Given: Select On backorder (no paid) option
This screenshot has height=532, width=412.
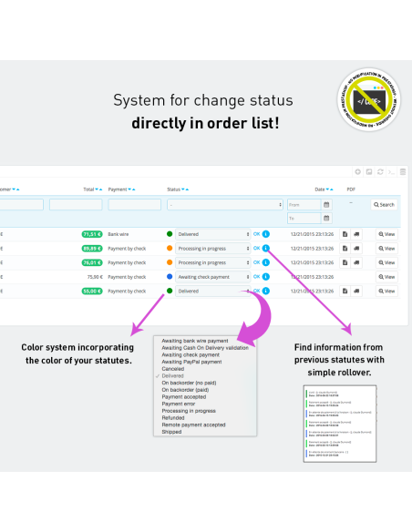Looking at the screenshot, I should point(189,383).
